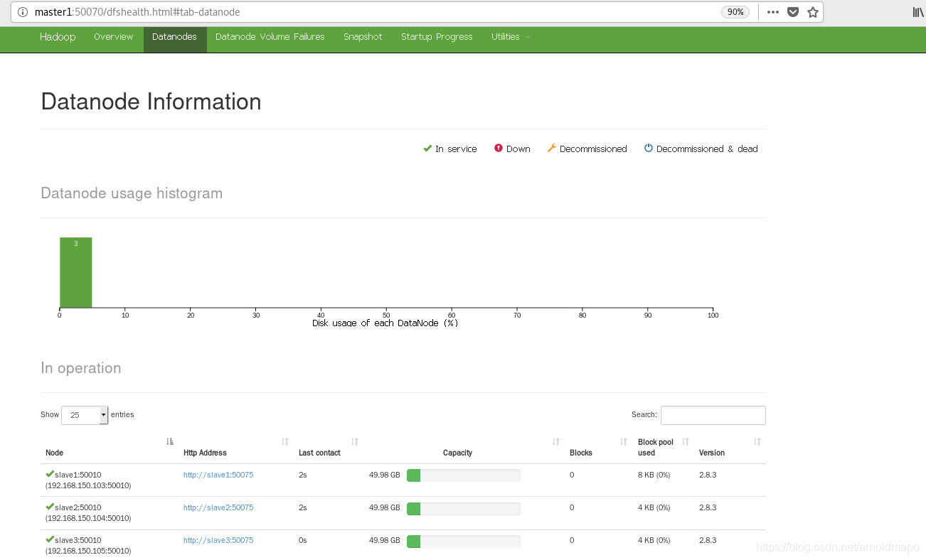
Task: Click the 90% zoom level badge
Action: (x=735, y=12)
